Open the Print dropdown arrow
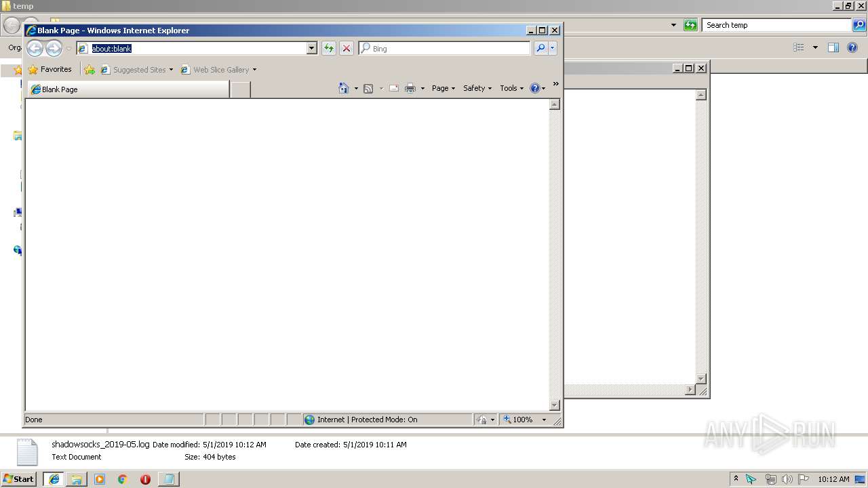868x488 pixels. (422, 88)
